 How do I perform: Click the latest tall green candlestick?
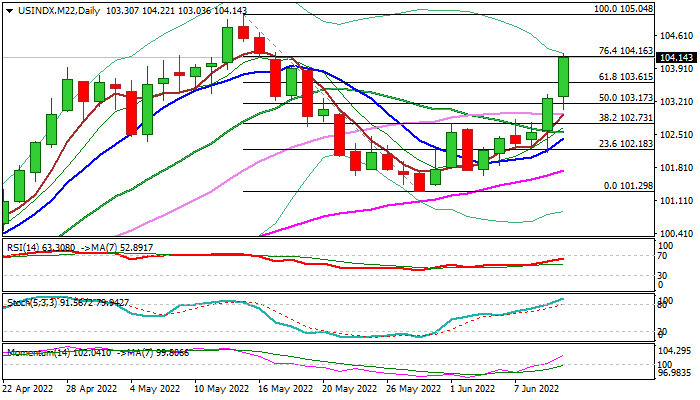pyautogui.click(x=563, y=77)
